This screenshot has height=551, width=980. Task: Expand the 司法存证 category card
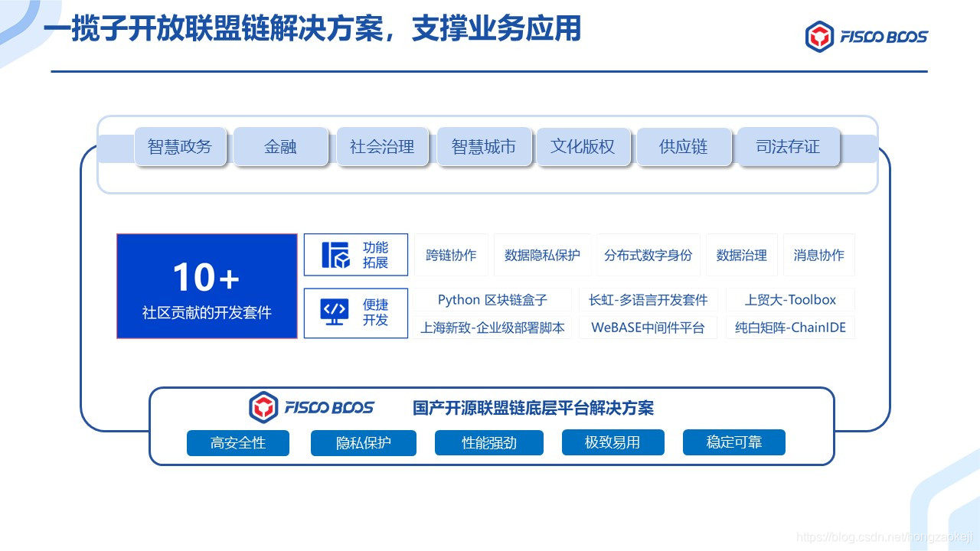[788, 147]
